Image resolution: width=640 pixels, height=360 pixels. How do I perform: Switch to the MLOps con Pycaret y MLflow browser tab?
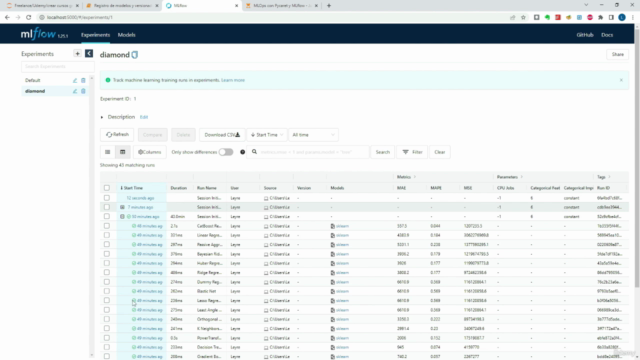281,6
